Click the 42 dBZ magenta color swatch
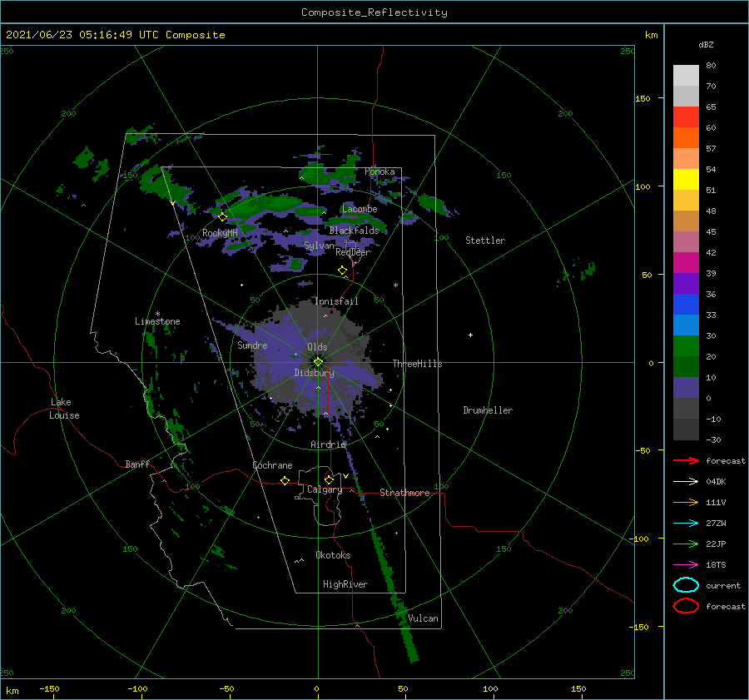This screenshot has width=749, height=700. pyautogui.click(x=686, y=263)
